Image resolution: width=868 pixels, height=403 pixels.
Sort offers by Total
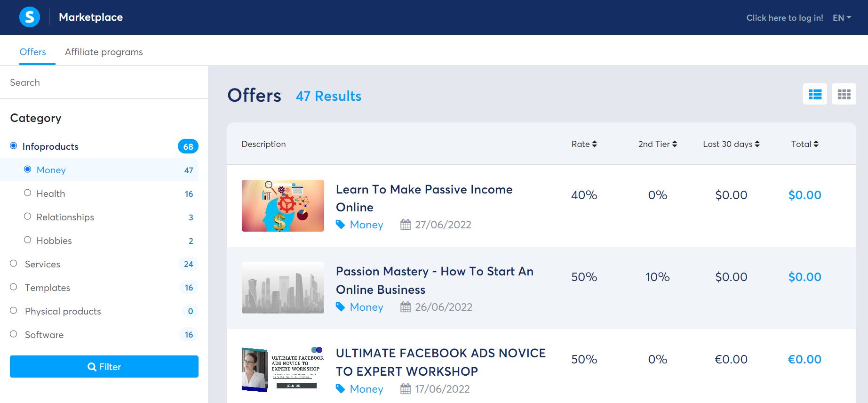tap(804, 144)
